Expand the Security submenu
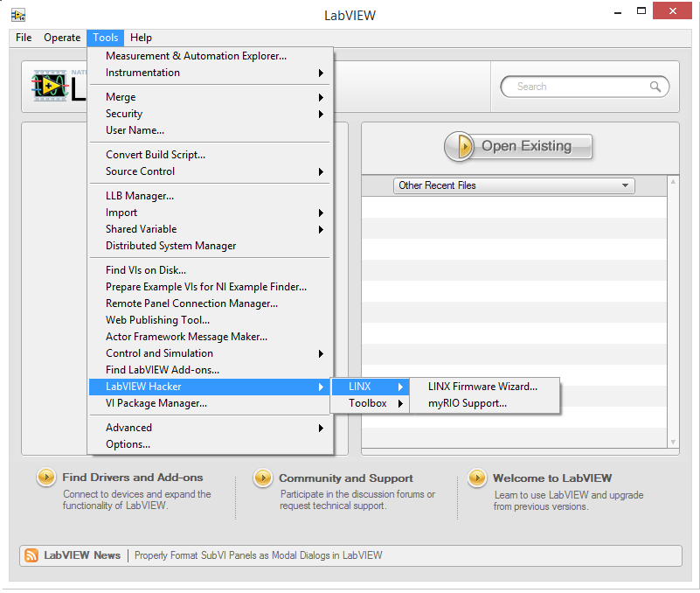The image size is (700, 593). tap(210, 114)
